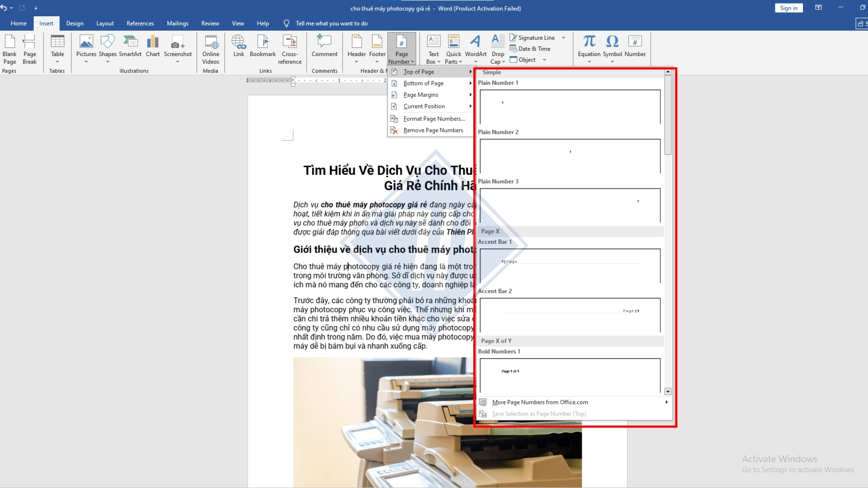The width and height of the screenshot is (868, 488).
Task: Switch to the Mailings tab
Action: (177, 23)
